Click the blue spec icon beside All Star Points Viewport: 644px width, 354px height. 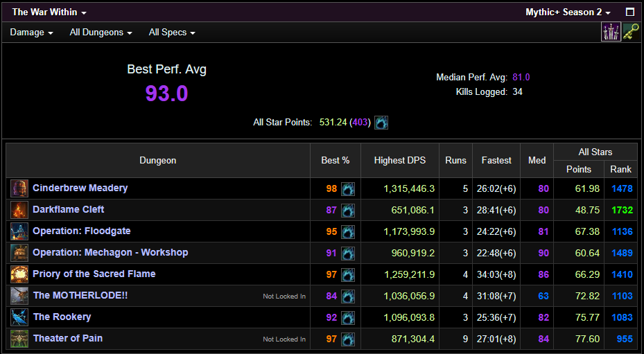(x=381, y=123)
